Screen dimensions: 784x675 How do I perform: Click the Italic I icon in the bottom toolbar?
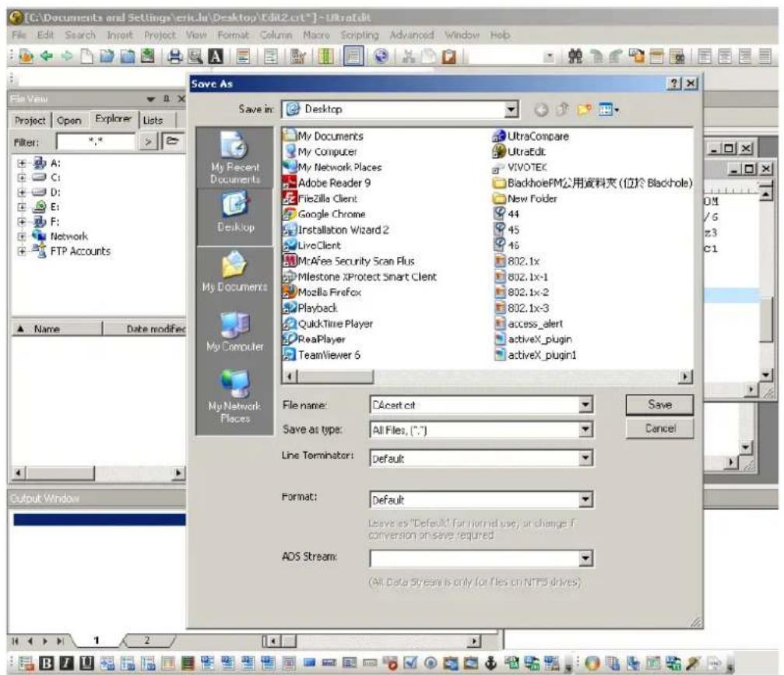click(66, 663)
